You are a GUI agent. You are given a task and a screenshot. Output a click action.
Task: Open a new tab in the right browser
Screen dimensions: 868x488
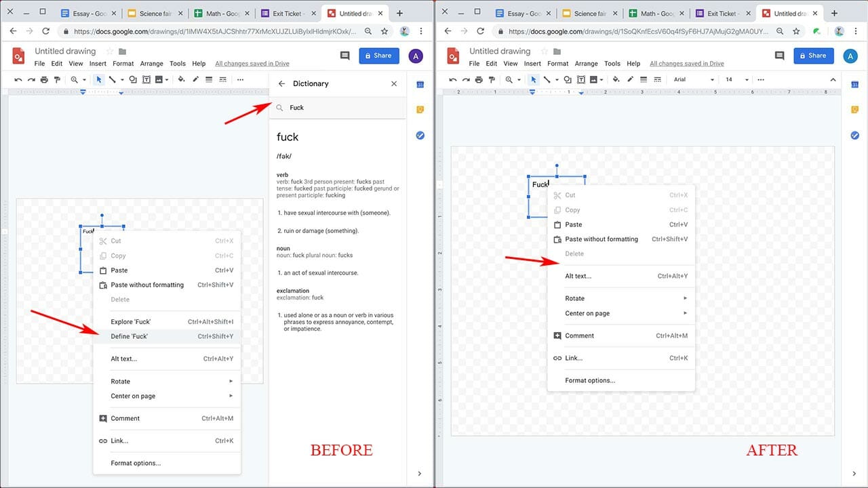(x=834, y=14)
